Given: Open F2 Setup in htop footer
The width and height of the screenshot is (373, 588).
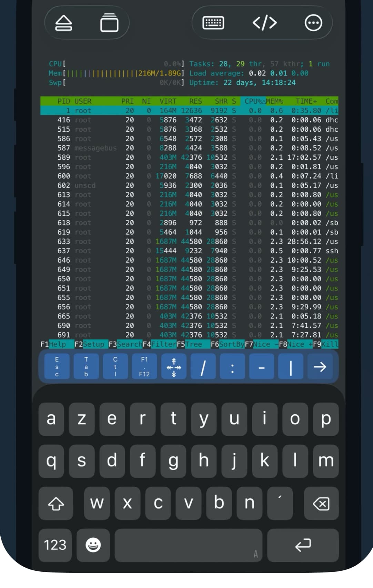Looking at the screenshot, I should coord(90,344).
